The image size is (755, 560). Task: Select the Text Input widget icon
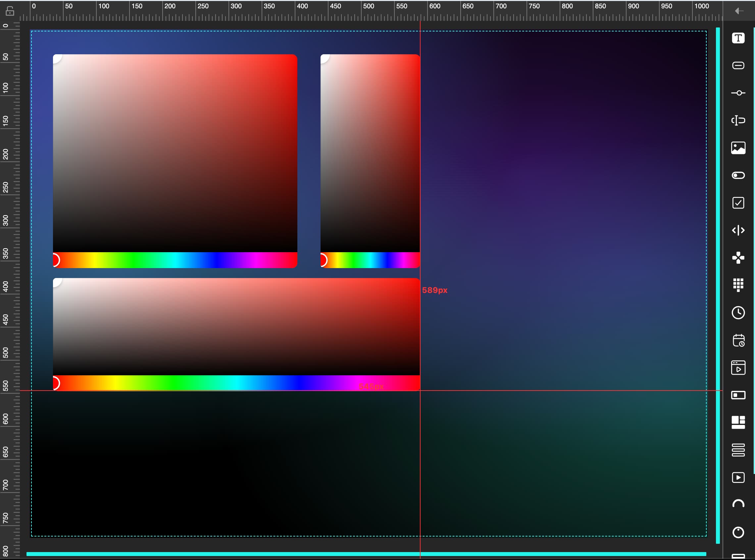click(738, 120)
